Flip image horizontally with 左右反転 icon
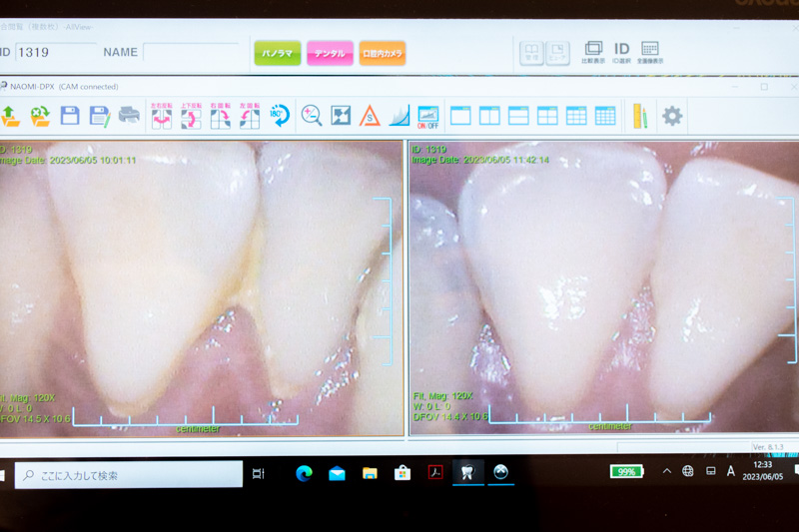Screen dimensions: 799x532 (x=162, y=116)
